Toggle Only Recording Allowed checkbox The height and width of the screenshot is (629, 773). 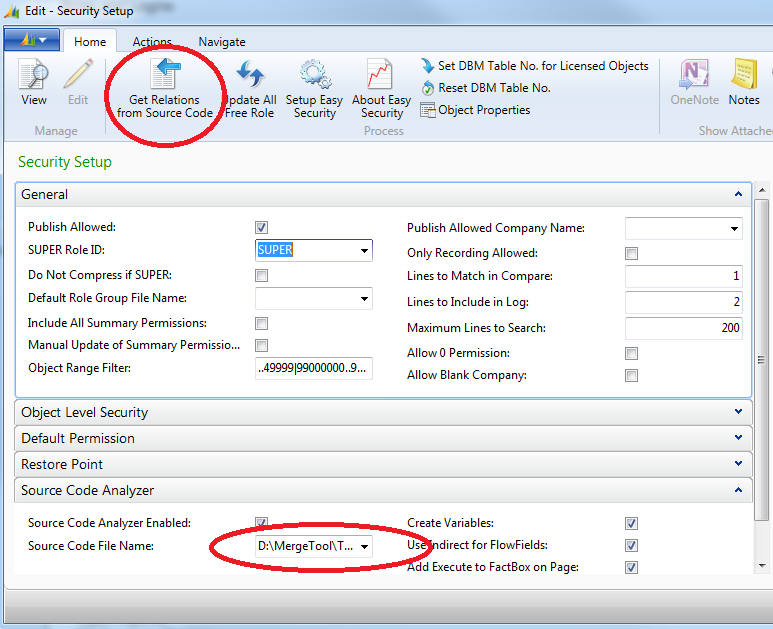click(631, 254)
